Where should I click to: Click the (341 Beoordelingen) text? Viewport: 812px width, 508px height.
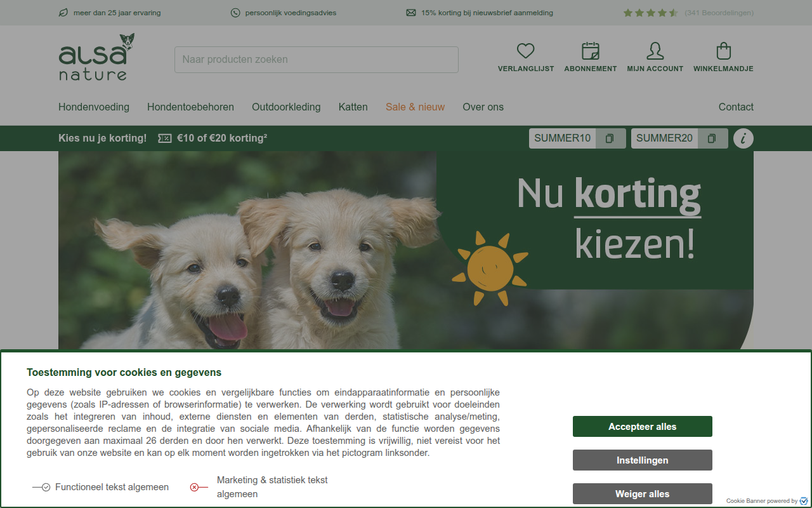coord(719,13)
